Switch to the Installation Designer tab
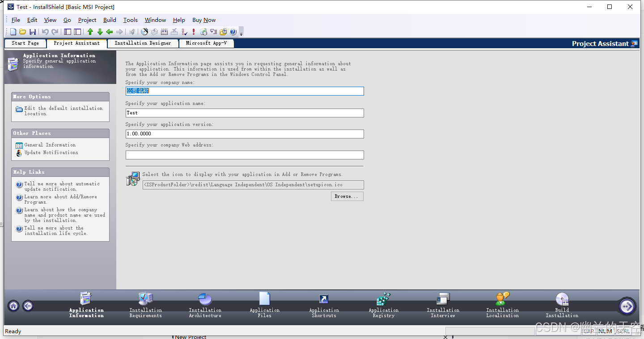 (x=143, y=43)
